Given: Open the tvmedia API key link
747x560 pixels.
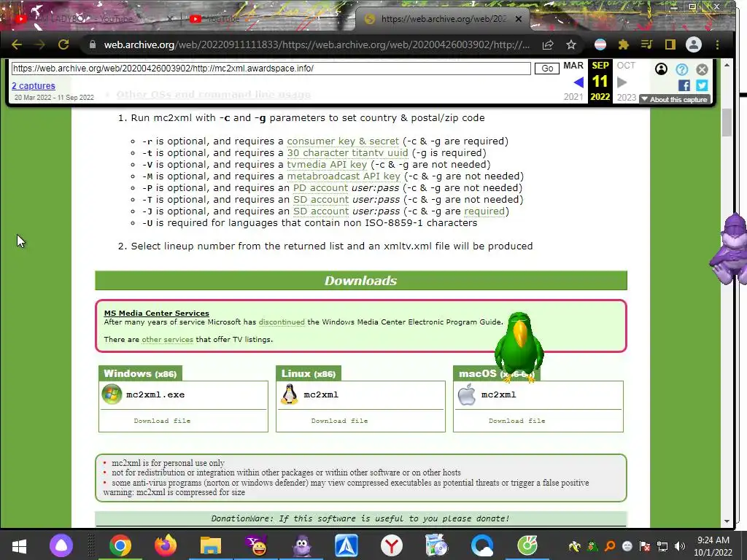Looking at the screenshot, I should click(327, 164).
